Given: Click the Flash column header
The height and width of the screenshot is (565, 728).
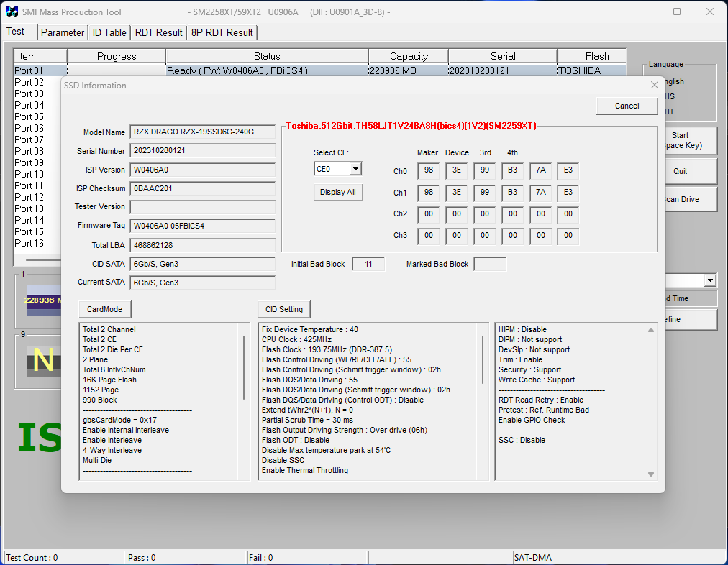Looking at the screenshot, I should click(x=596, y=56).
